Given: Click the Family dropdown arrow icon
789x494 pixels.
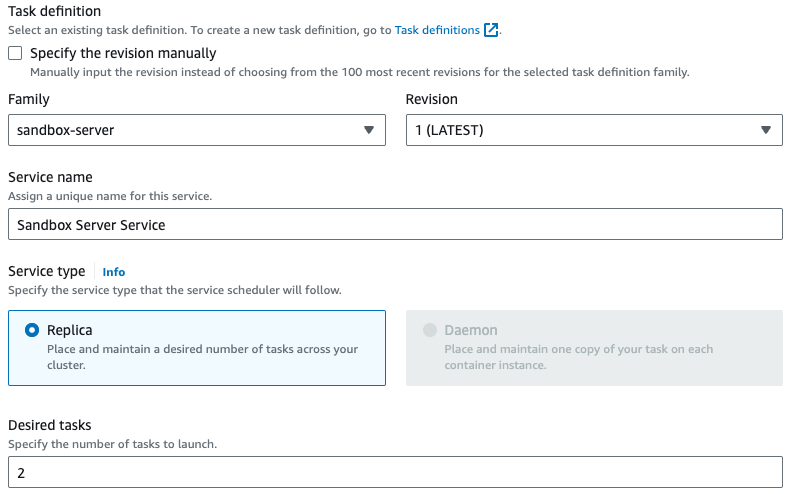Looking at the screenshot, I should [x=368, y=130].
